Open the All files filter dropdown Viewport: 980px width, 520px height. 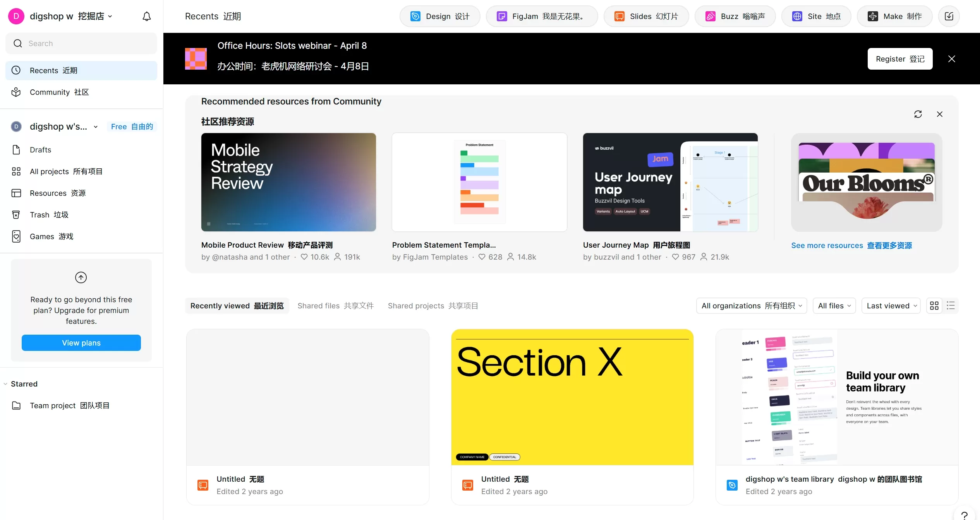[x=834, y=306]
